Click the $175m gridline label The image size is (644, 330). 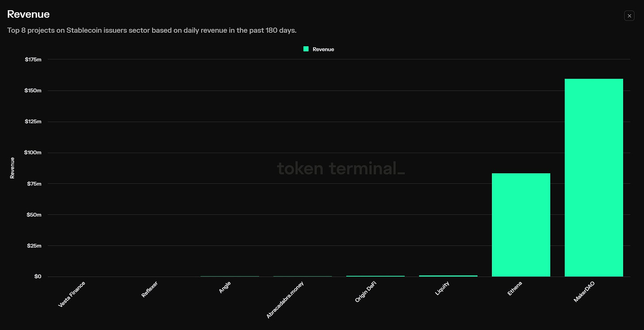click(33, 59)
